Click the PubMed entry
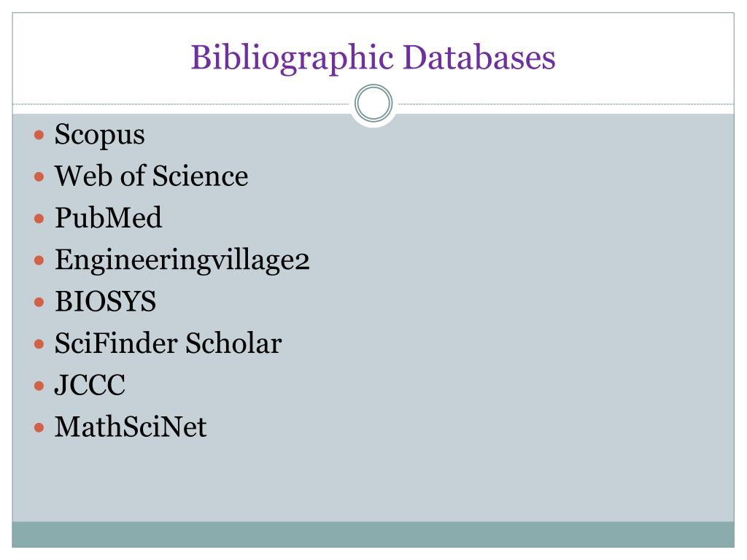747x560 pixels. 108,217
